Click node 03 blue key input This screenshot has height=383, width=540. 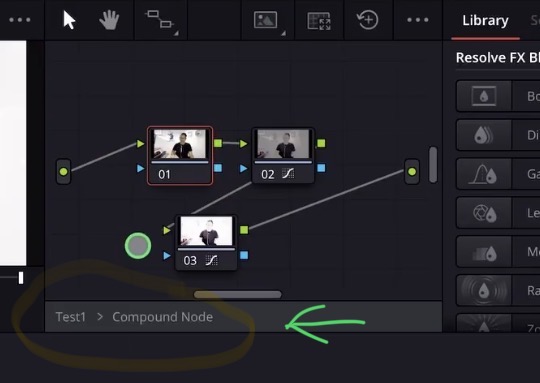[167, 255]
